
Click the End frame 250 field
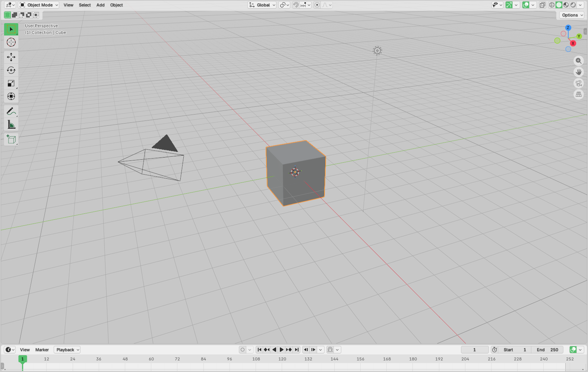pyautogui.click(x=547, y=350)
